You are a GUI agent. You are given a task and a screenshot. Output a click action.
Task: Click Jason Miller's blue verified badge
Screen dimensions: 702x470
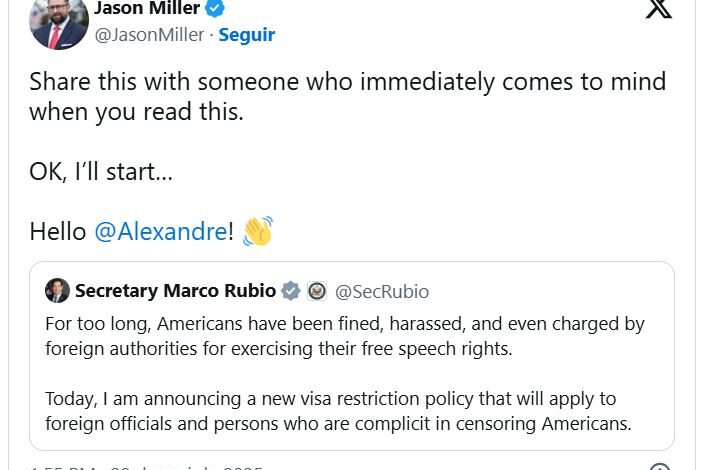click(x=215, y=8)
